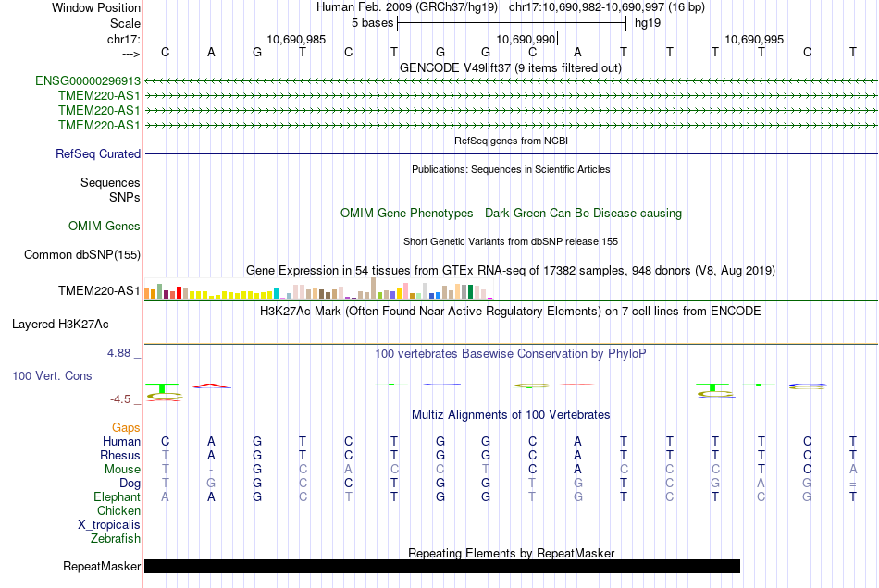Viewport: 879px width, 588px height.
Task: Select the RepeatMasker track label
Action: click(102, 566)
